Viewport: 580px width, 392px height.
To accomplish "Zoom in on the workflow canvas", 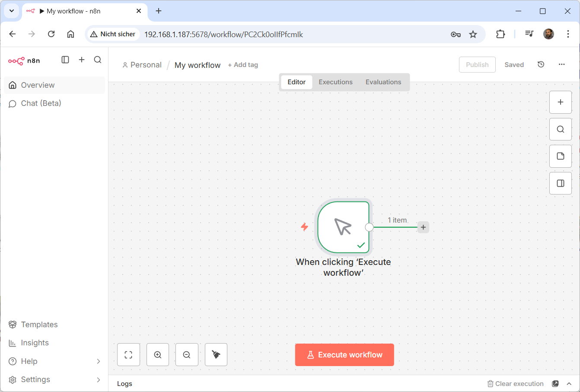I will point(158,355).
